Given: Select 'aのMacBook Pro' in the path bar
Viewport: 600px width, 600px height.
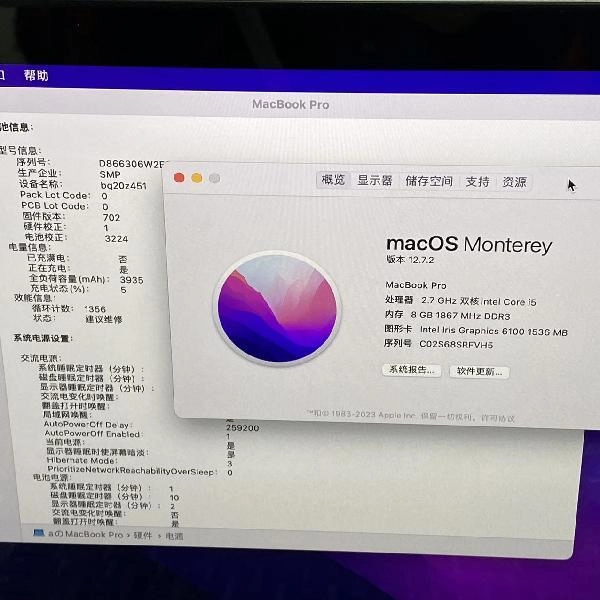Looking at the screenshot, I should 85,534.
